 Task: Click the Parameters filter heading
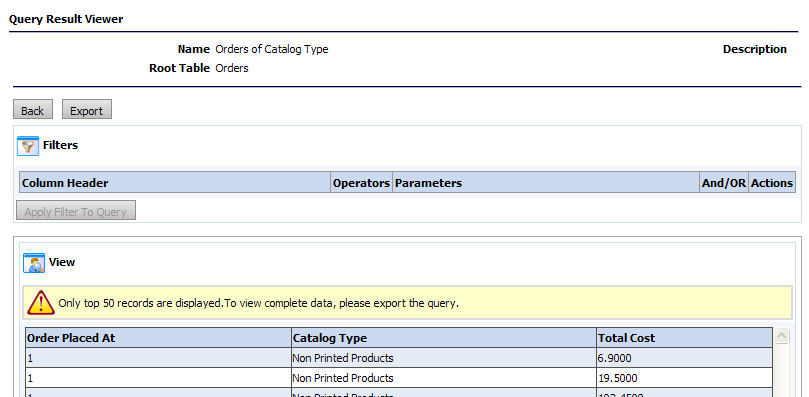pyautogui.click(x=546, y=183)
